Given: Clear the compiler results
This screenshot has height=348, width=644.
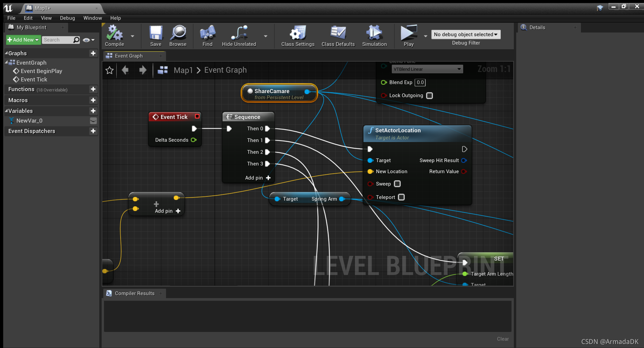Looking at the screenshot, I should pos(503,339).
